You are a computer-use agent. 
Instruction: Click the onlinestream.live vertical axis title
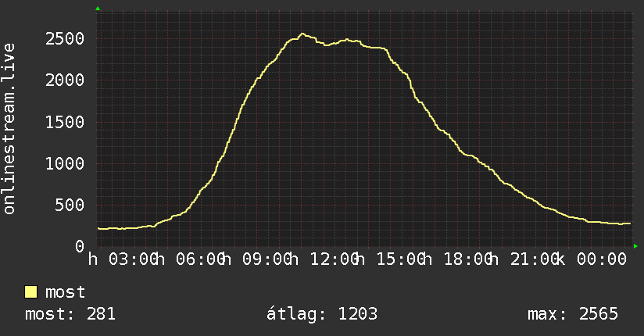[x=9, y=129]
